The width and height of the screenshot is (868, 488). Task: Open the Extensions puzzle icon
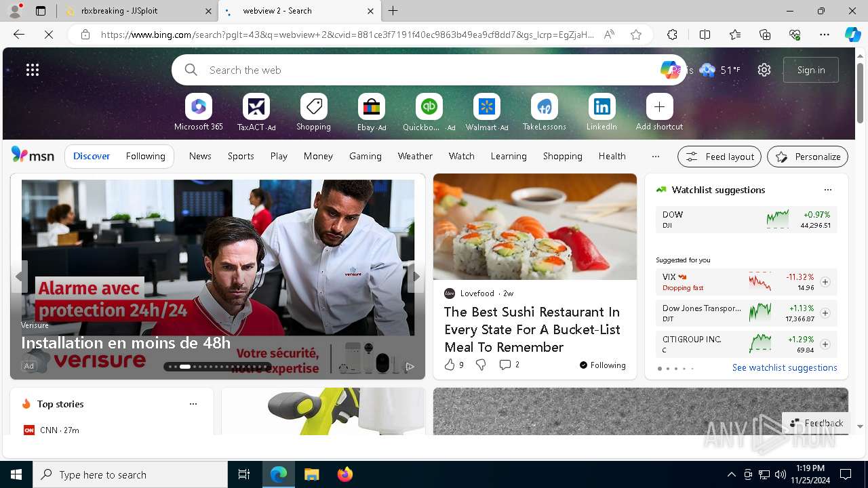[x=672, y=35]
